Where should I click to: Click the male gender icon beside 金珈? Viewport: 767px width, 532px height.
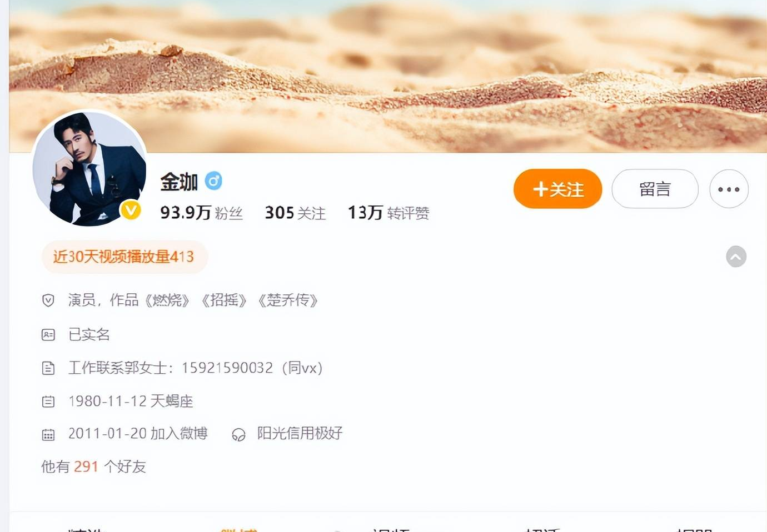pyautogui.click(x=213, y=181)
